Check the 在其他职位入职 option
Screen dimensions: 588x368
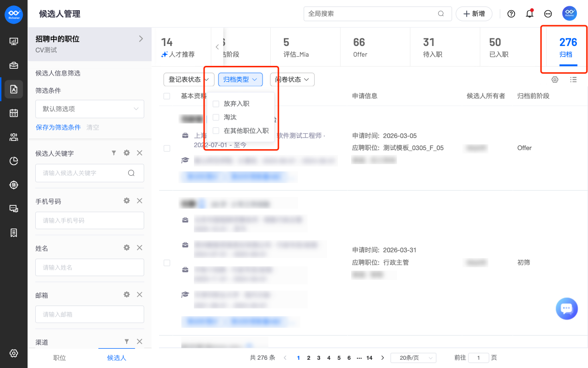216,131
